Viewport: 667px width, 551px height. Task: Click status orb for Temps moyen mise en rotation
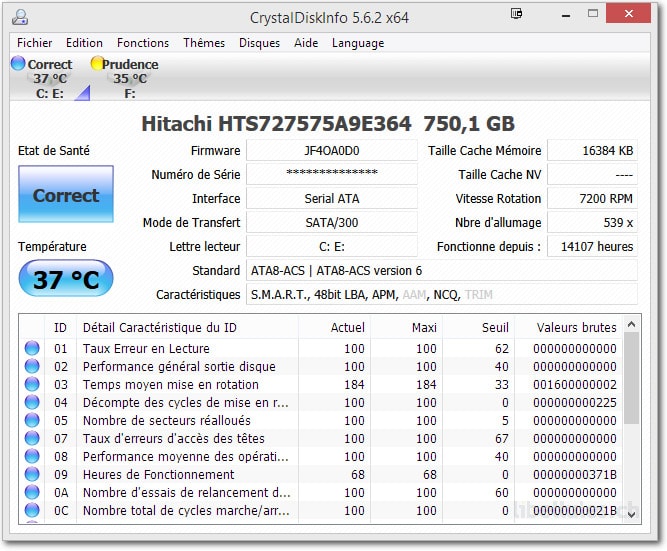[32, 384]
